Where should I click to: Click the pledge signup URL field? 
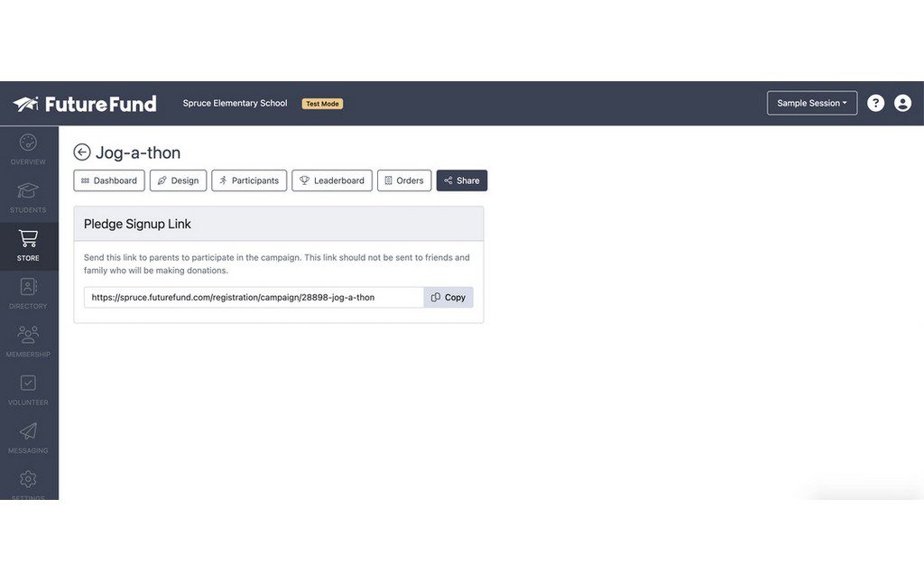pyautogui.click(x=254, y=298)
